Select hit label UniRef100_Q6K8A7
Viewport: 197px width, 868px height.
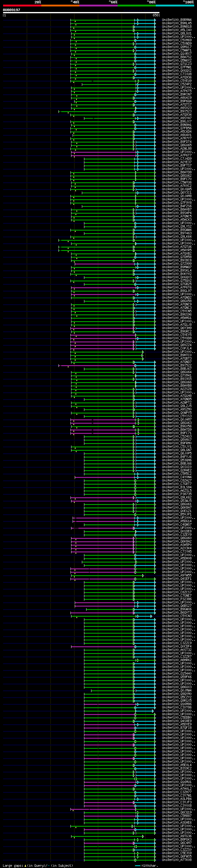point(177,507)
